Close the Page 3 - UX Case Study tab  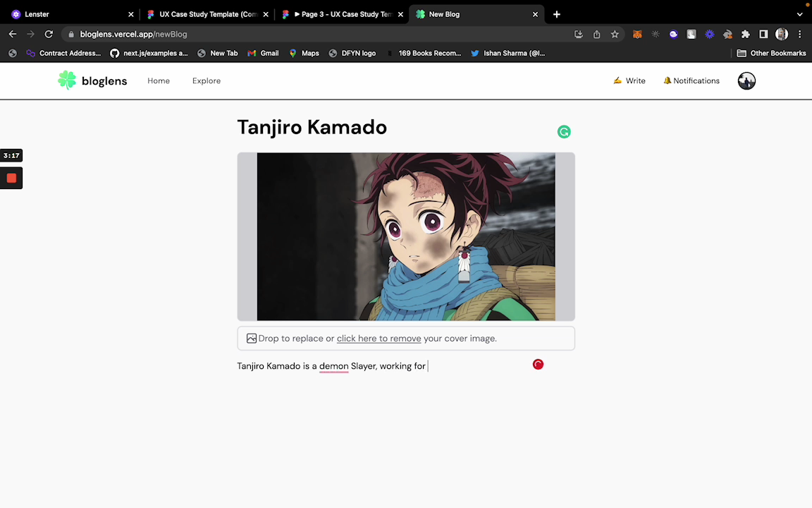coord(400,15)
